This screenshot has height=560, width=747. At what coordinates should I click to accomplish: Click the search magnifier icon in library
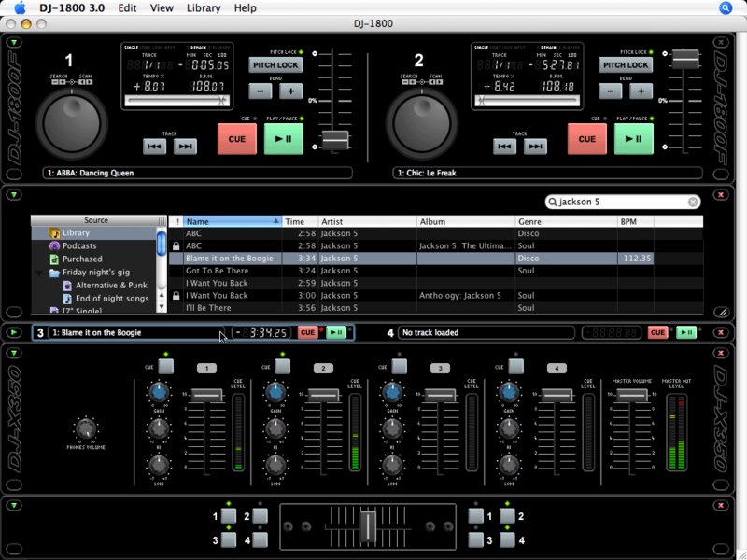[553, 202]
